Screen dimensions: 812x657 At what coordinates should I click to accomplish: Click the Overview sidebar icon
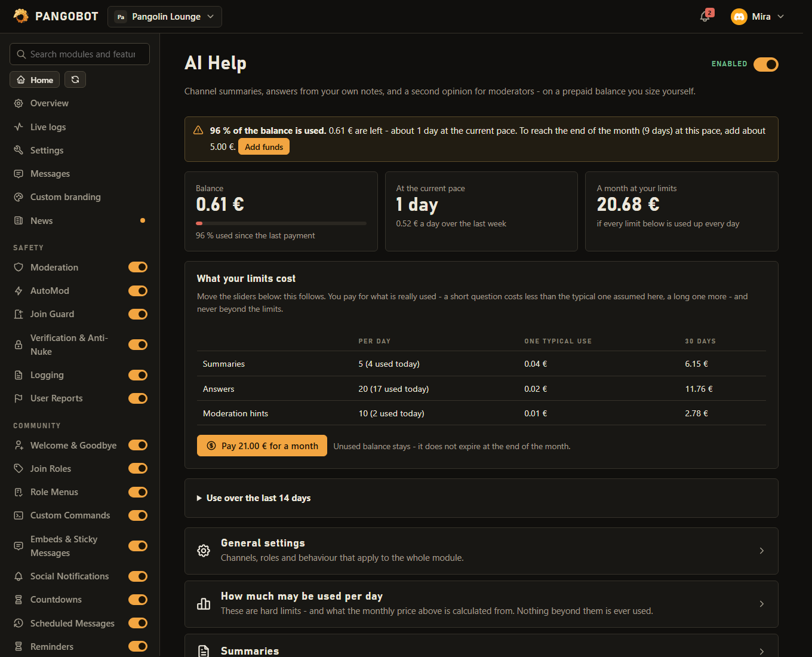tap(19, 103)
